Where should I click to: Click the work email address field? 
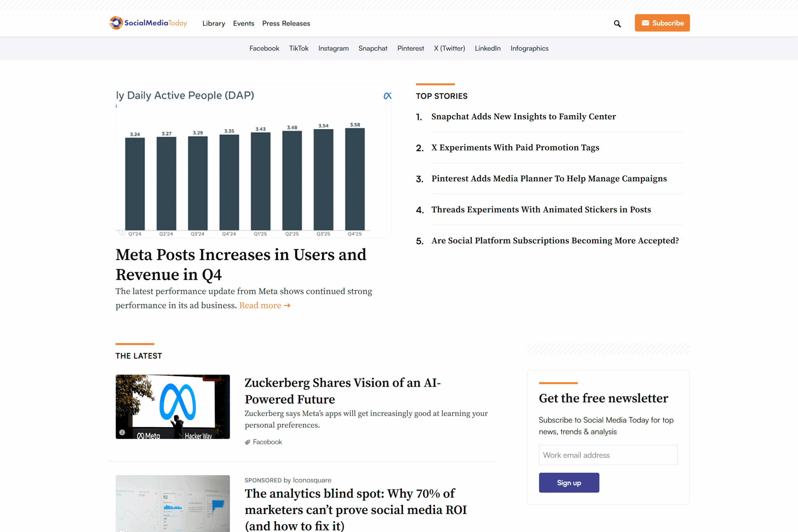pyautogui.click(x=608, y=455)
